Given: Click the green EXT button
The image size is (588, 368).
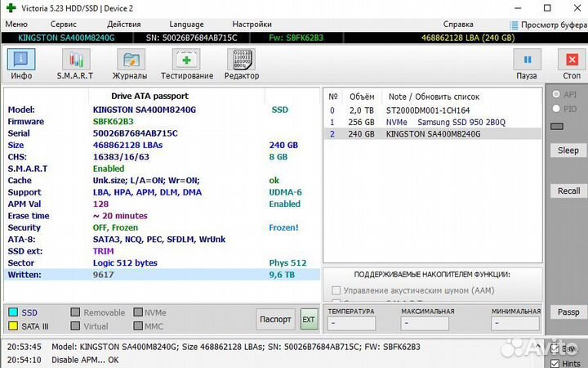Looking at the screenshot, I should point(309,319).
